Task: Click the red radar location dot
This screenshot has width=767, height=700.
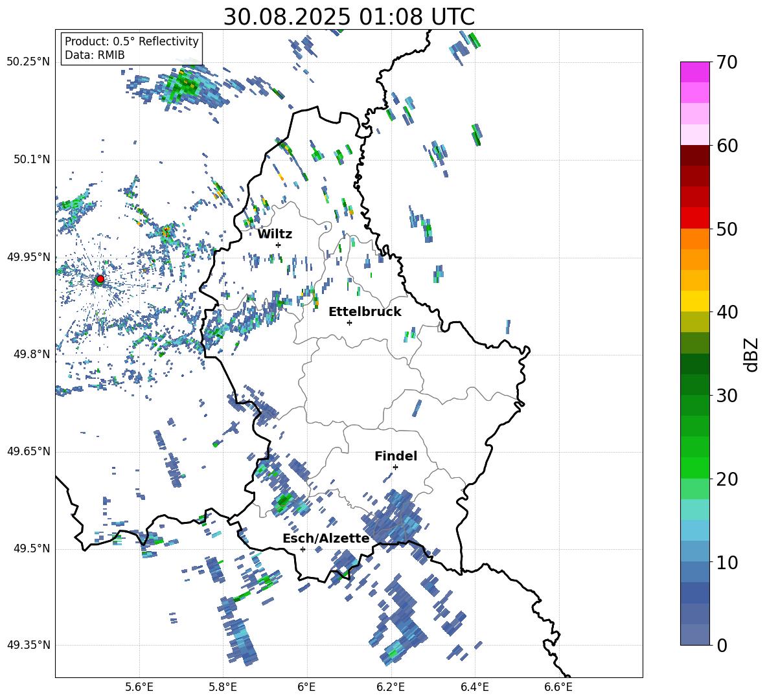Action: click(100, 279)
